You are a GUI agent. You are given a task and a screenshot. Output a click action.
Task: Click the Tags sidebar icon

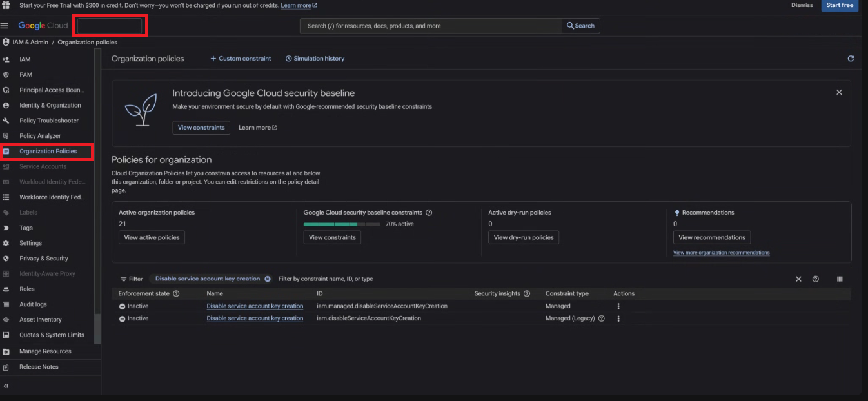pos(6,228)
